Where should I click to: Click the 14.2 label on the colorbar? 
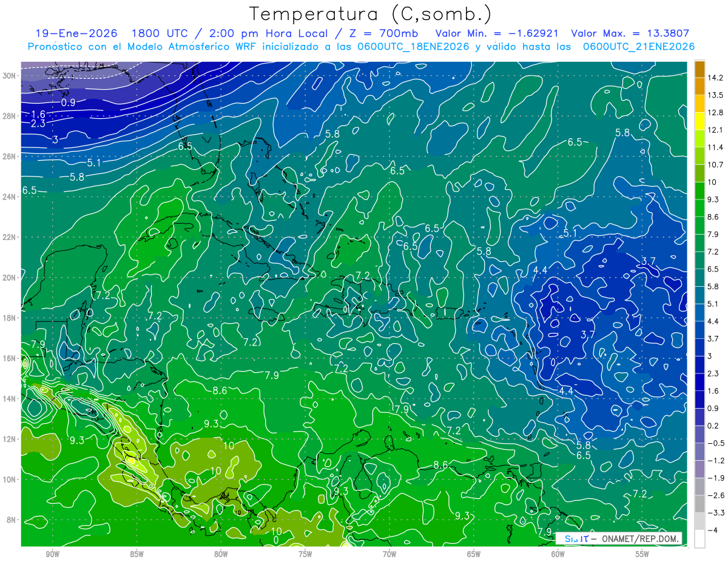[x=714, y=78]
